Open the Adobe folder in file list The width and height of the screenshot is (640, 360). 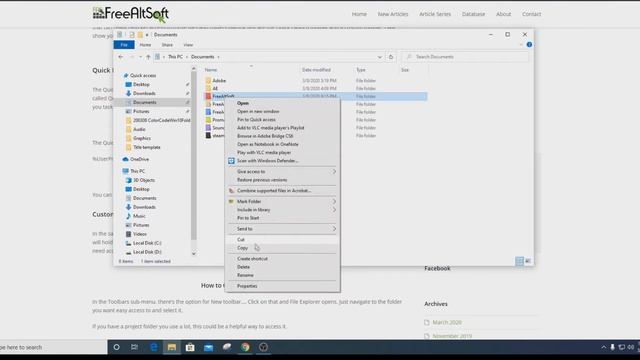219,81
